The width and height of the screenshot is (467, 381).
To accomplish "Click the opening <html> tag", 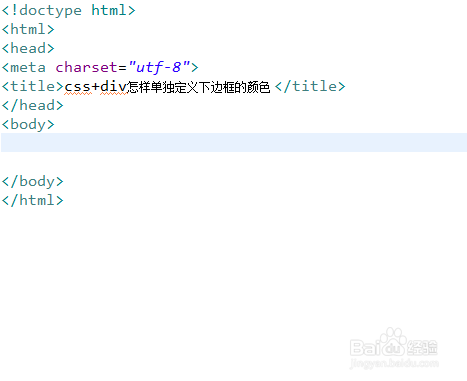I will point(28,29).
